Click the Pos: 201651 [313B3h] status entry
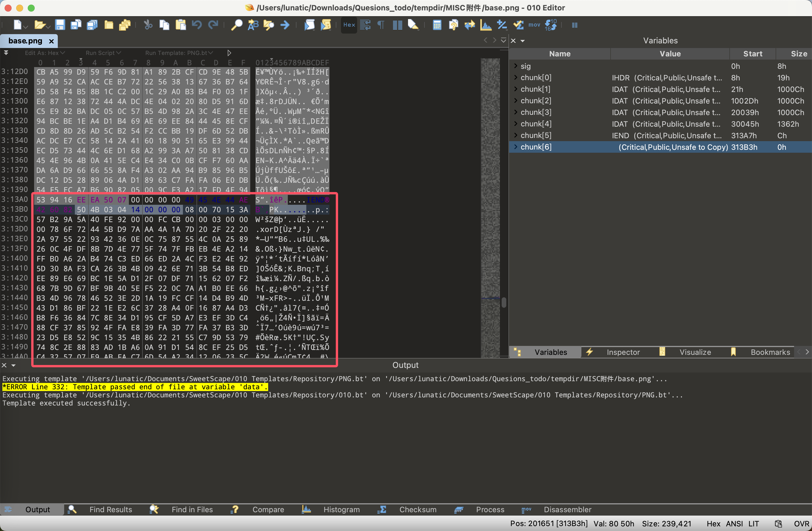The height and width of the screenshot is (531, 812). 549,523
